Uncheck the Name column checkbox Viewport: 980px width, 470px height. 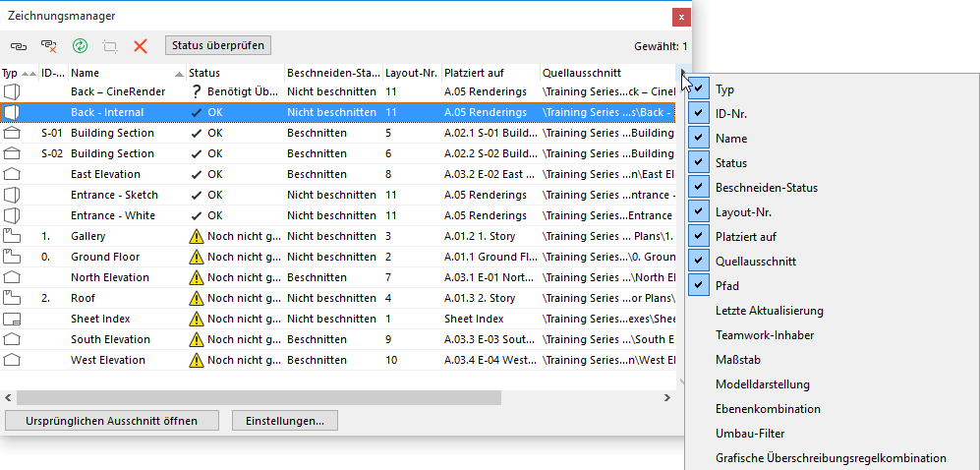pyautogui.click(x=699, y=138)
